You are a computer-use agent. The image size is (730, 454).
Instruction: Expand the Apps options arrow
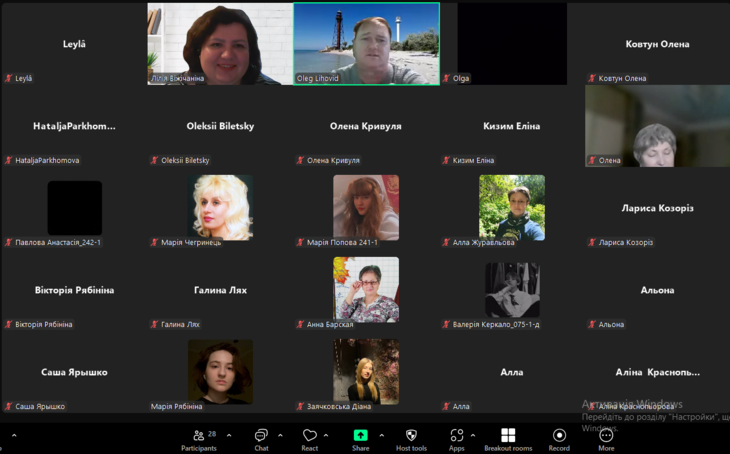point(473,435)
